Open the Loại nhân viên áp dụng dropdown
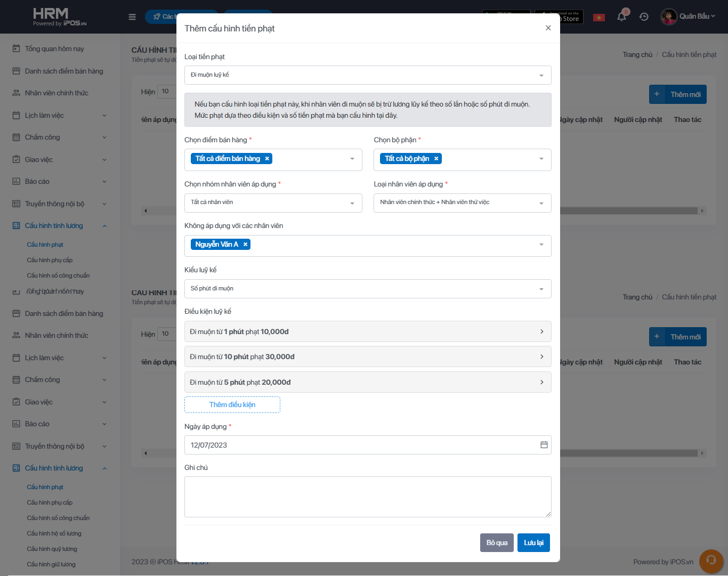This screenshot has height=576, width=728. [462, 202]
